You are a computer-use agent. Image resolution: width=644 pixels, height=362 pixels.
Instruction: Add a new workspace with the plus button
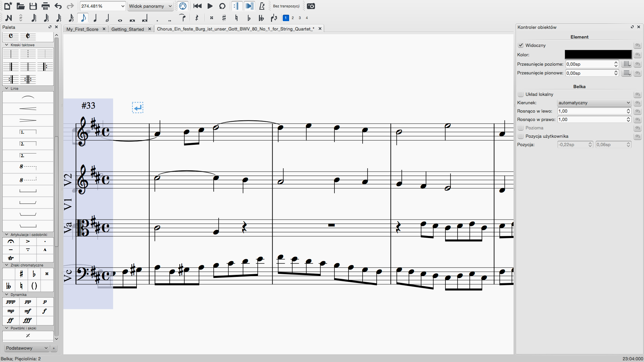click(54, 348)
